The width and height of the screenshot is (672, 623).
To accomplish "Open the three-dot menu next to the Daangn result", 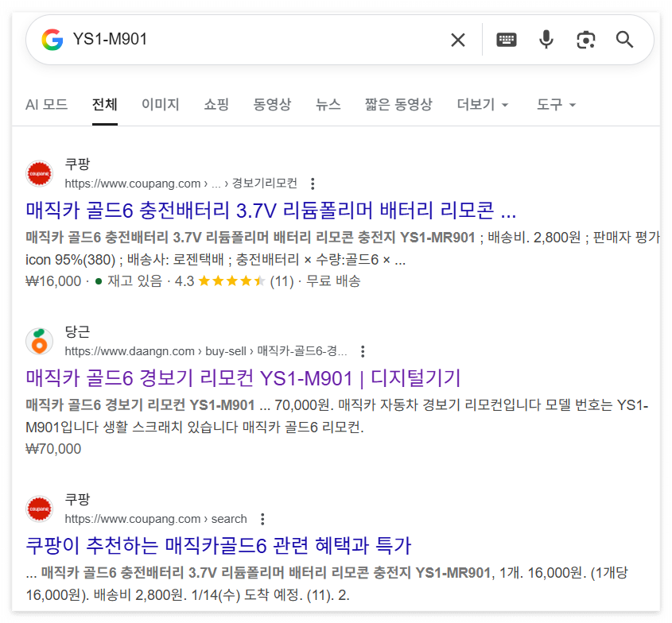I will click(363, 350).
